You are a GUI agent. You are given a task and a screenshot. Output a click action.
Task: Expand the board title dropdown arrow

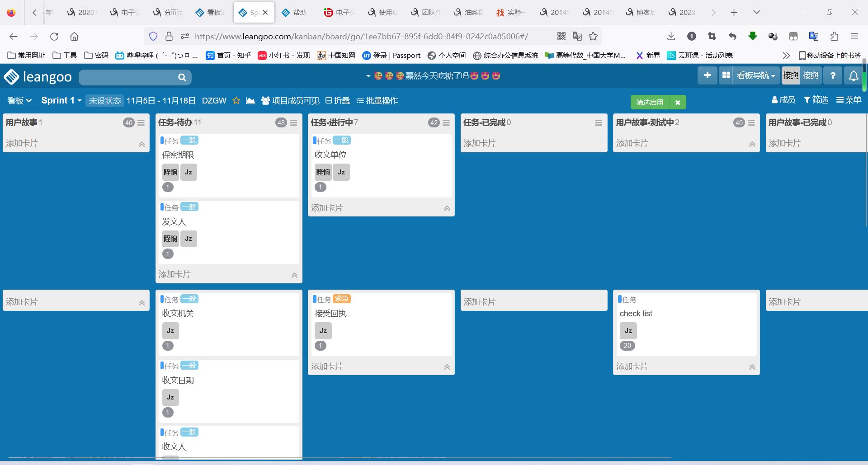pyautogui.click(x=368, y=76)
